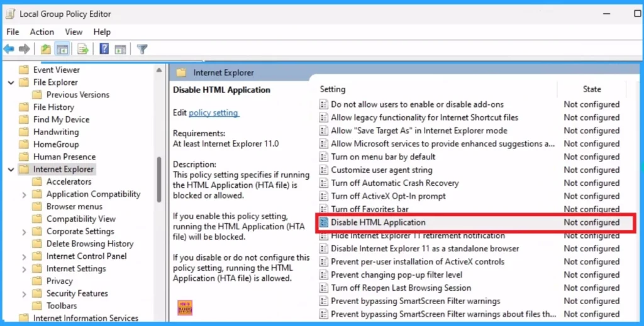Expand the Internet Control Panel node
Viewport: 644px width, 326px height.
pyautogui.click(x=25, y=257)
